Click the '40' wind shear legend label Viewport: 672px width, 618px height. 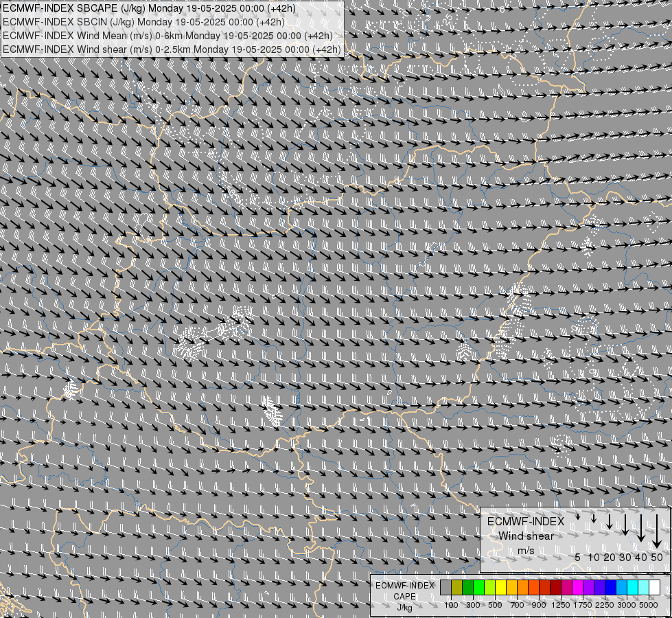point(641,557)
